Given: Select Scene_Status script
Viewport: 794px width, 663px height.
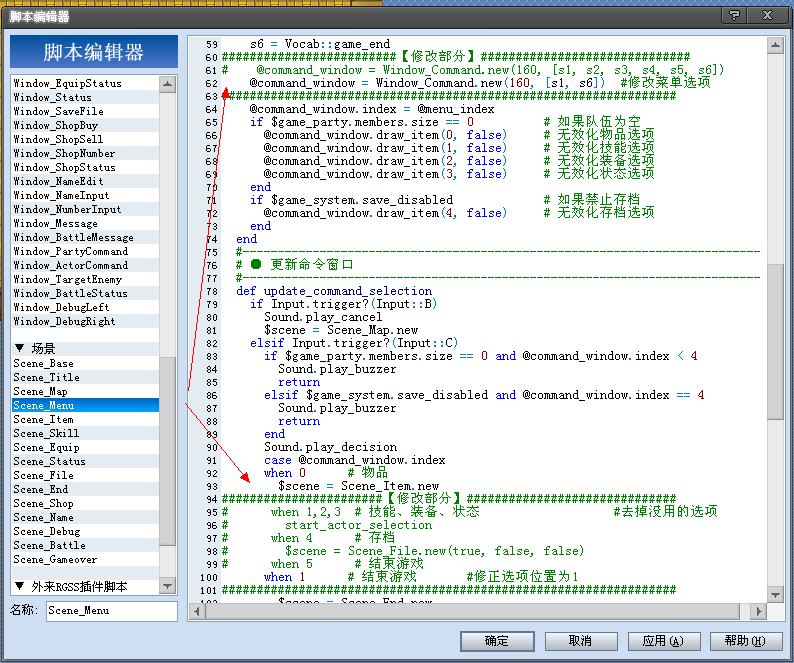Looking at the screenshot, I should (85, 461).
